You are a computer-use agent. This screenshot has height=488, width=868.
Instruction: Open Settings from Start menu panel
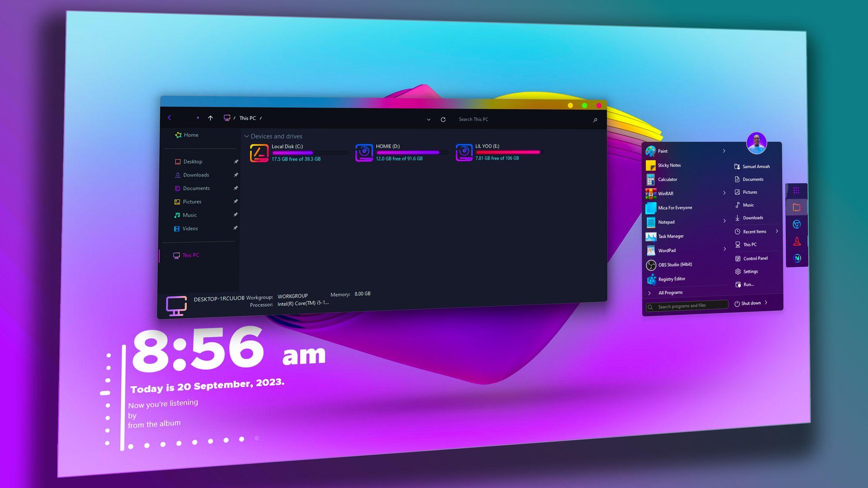750,271
